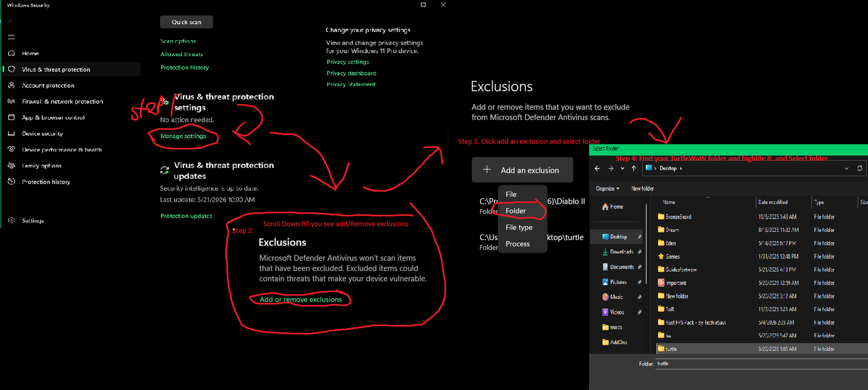The image size is (868, 390).
Task: Open the Privacy Statement link
Action: pos(351,84)
